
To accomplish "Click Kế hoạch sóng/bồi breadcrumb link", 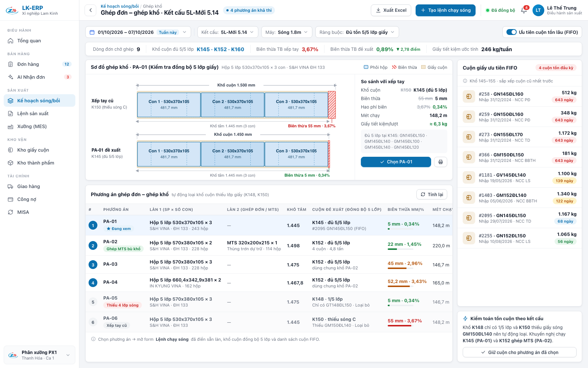I will (x=120, y=6).
